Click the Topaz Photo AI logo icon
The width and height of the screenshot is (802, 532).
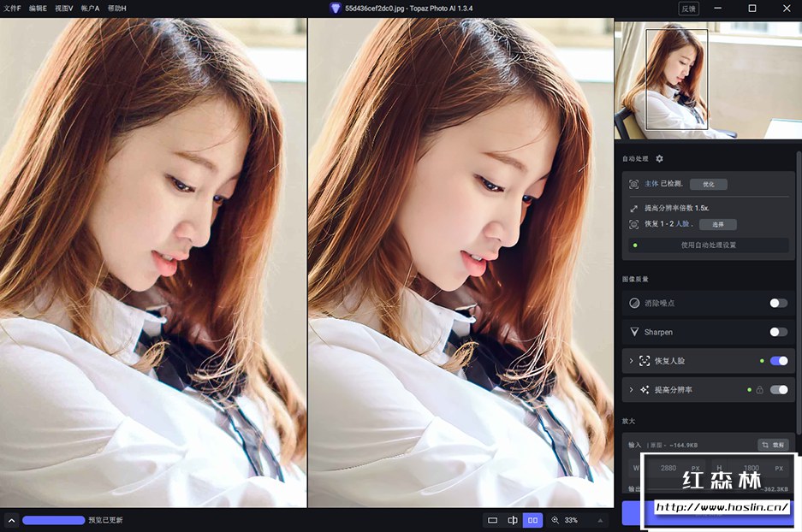[x=335, y=9]
